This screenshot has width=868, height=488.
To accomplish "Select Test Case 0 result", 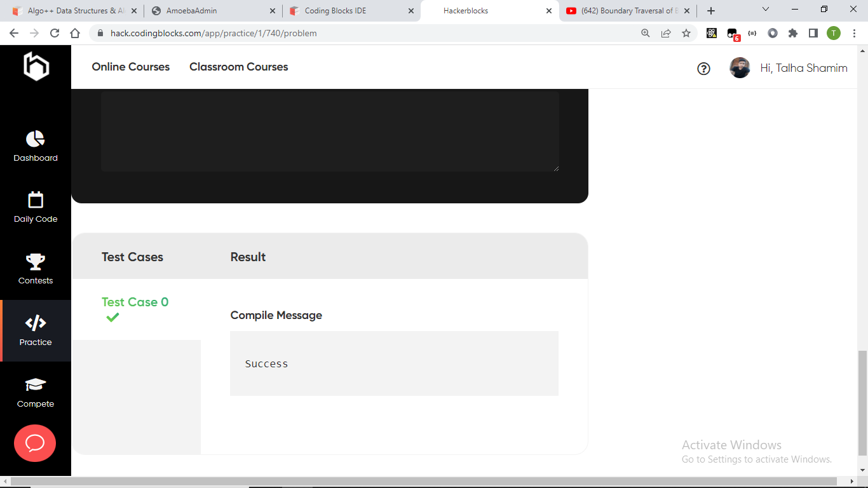I will [135, 302].
